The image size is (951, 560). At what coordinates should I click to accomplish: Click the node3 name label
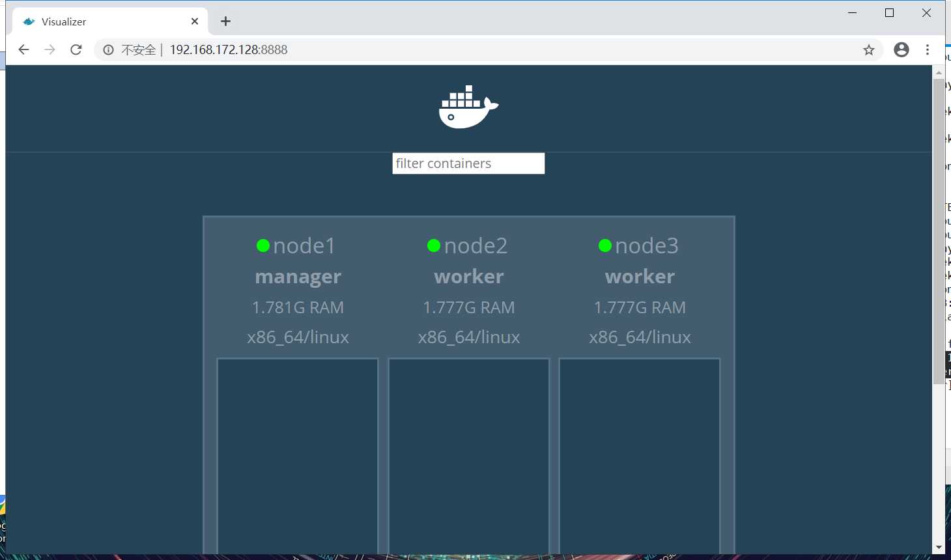pos(647,245)
